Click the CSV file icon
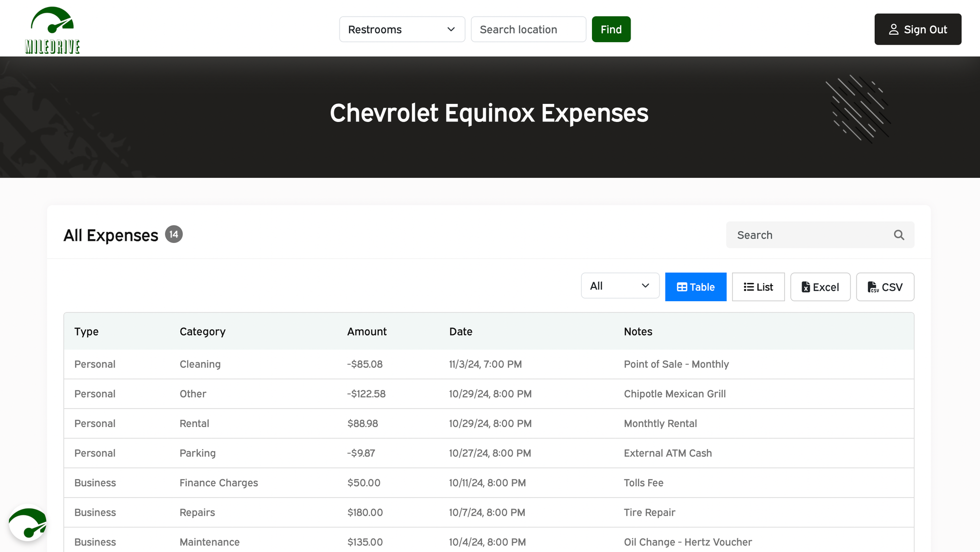The image size is (980, 552). [873, 287]
